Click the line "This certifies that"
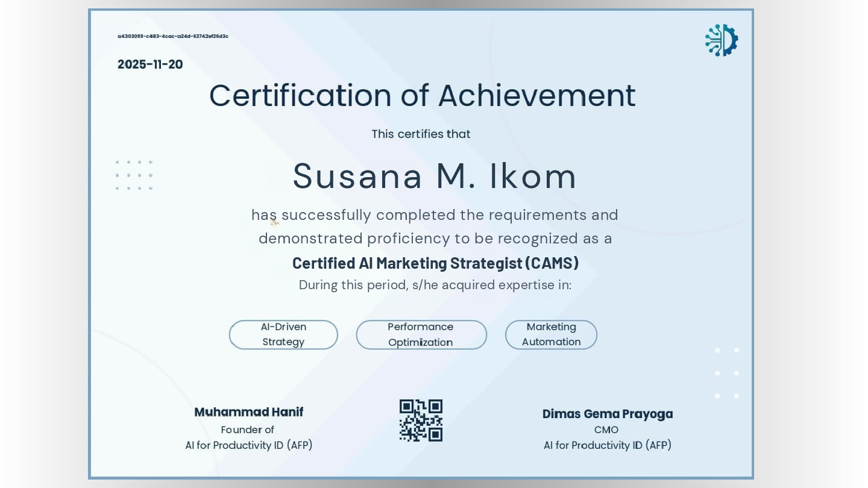868x488 pixels. [x=421, y=134]
